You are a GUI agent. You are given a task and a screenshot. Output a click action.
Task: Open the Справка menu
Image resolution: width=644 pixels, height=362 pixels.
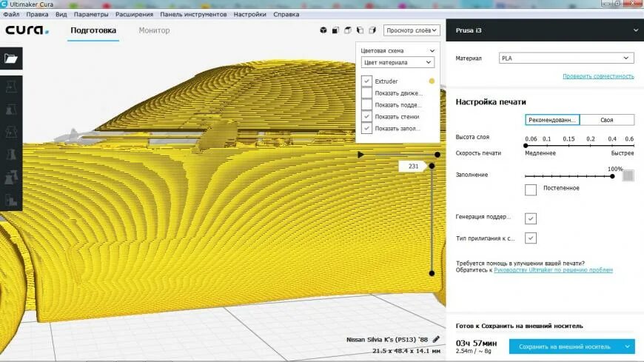pyautogui.click(x=286, y=14)
